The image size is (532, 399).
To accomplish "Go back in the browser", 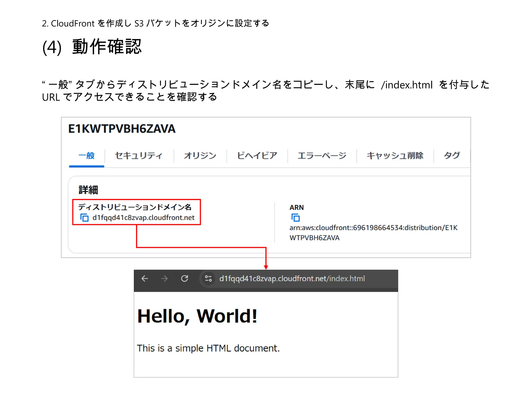I will point(145,278).
